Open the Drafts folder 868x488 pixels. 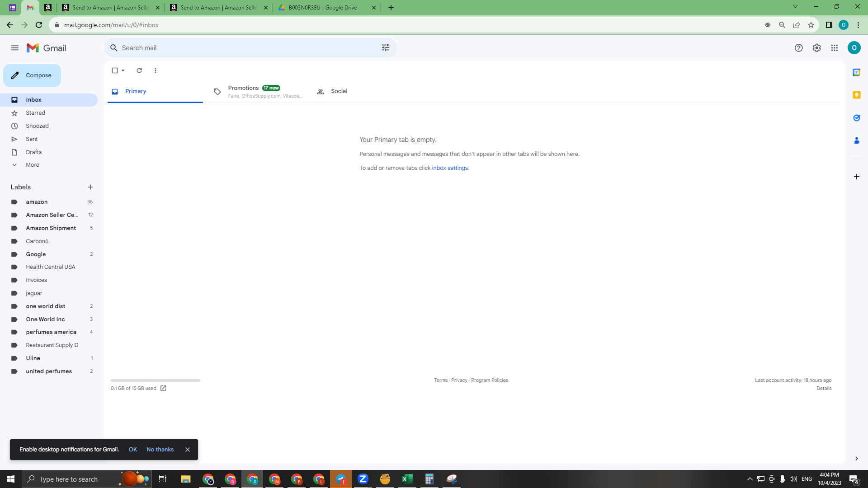(49, 152)
